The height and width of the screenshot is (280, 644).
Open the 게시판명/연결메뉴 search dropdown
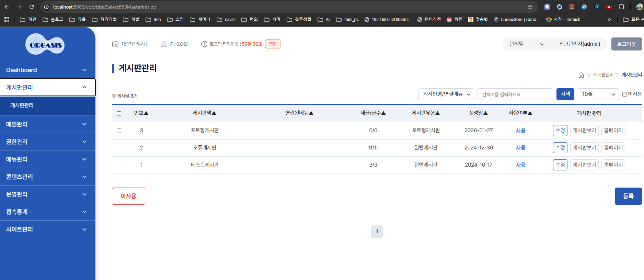[446, 94]
